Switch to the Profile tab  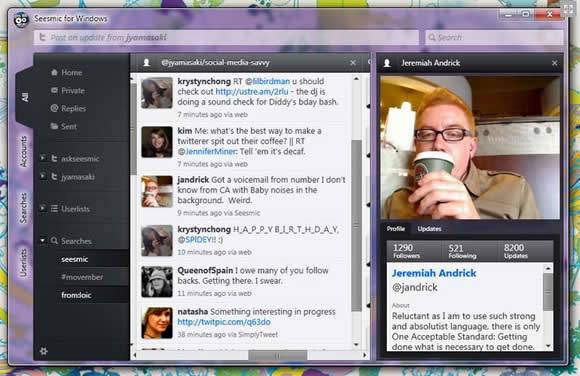(x=396, y=229)
